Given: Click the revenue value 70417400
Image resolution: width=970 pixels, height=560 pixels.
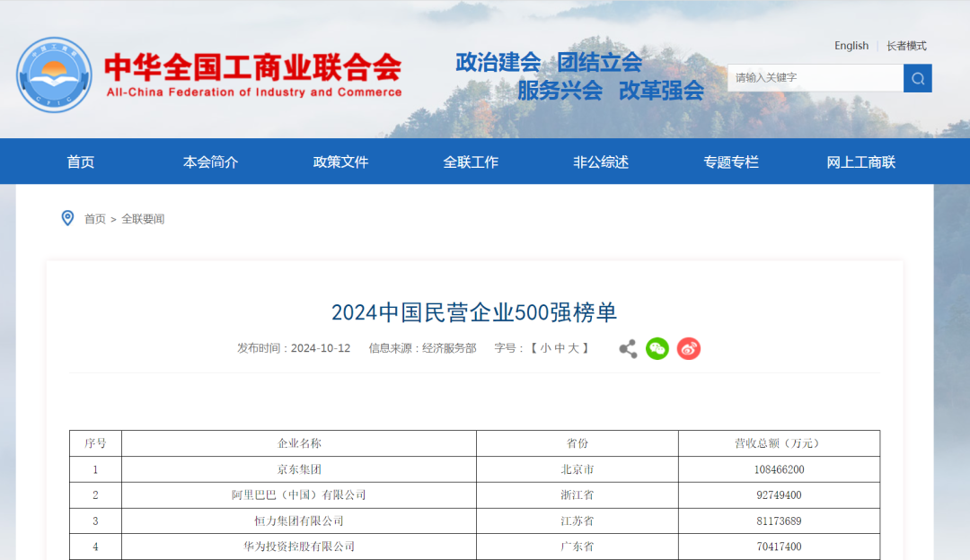Looking at the screenshot, I should pos(779,547).
